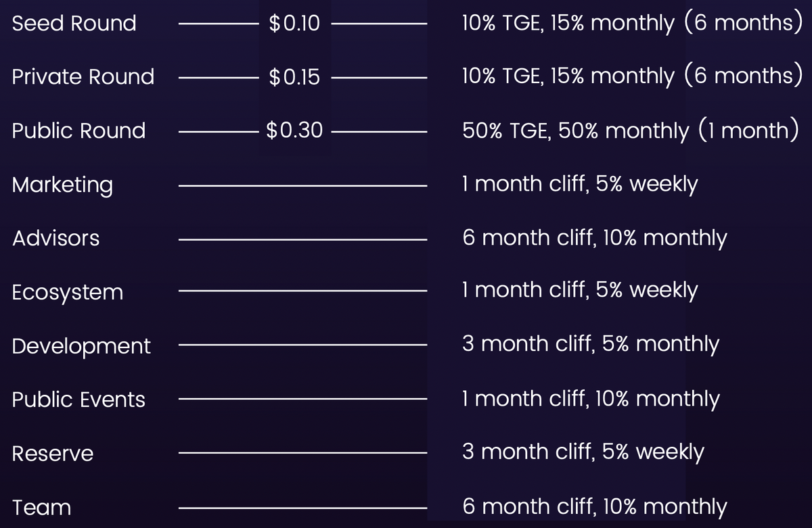The height and width of the screenshot is (528, 812).
Task: Select the Public Events label
Action: [x=78, y=400]
